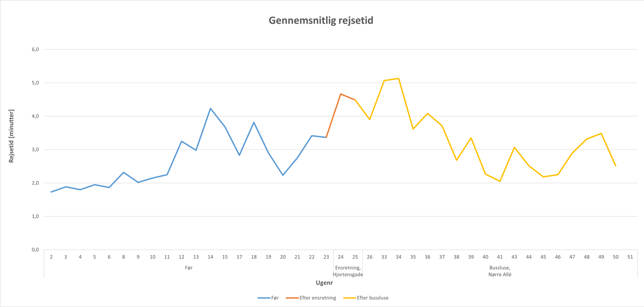
Task: Click the chart title Gennemsnitlig rejsetid
Action: [x=321, y=20]
